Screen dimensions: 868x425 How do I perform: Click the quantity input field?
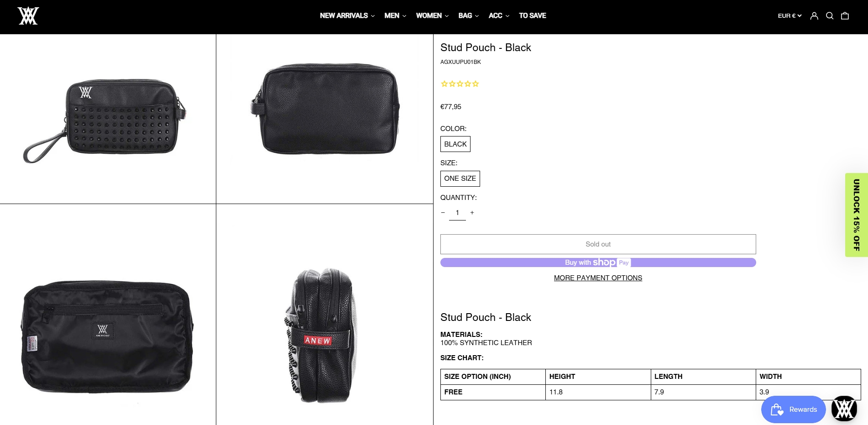(x=457, y=213)
